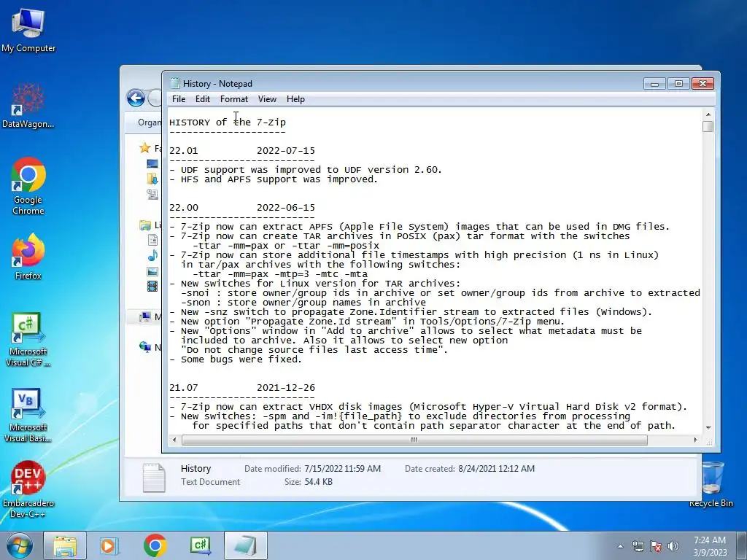
Task: Show hidden tray icons arrow
Action: 620,546
